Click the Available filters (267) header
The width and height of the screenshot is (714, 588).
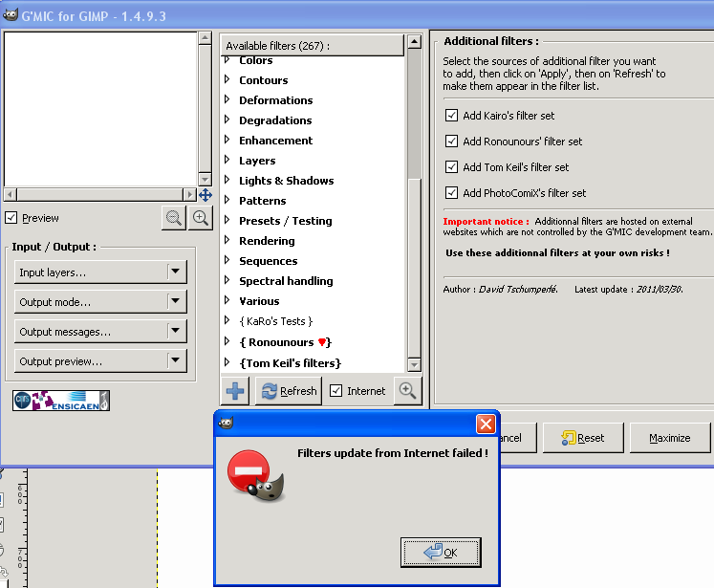[313, 46]
